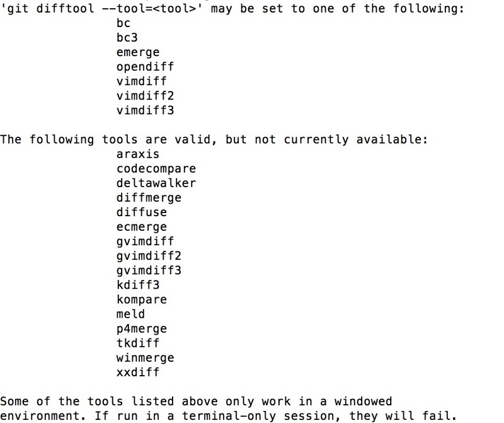
Task: Click the 'diffmerge' line
Action: tap(149, 198)
